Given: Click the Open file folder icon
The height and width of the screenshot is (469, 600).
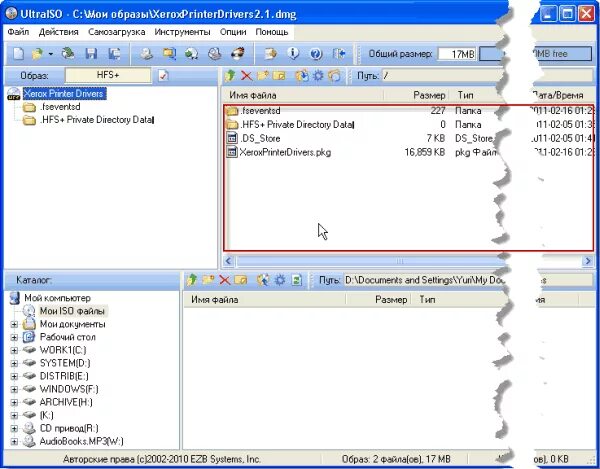Looking at the screenshot, I should coord(38,54).
